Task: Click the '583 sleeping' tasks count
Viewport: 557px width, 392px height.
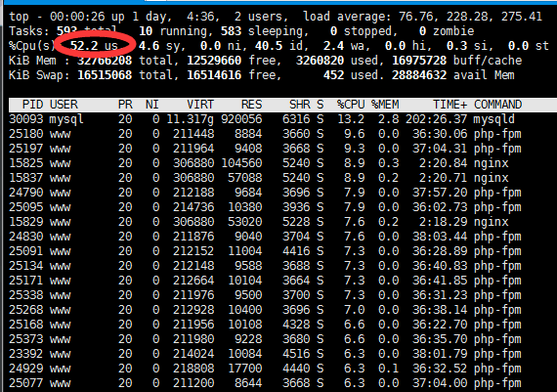Action: (x=262, y=31)
